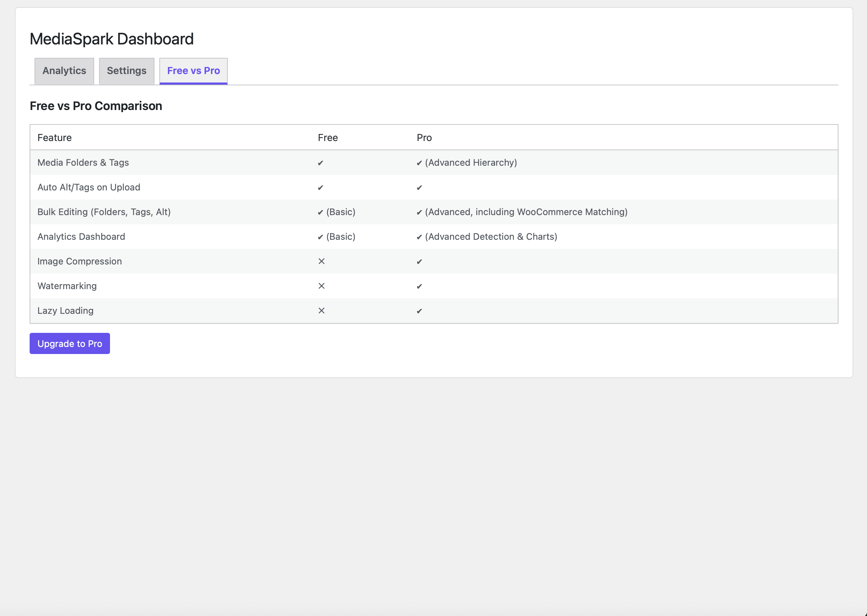The height and width of the screenshot is (616, 867).
Task: Click Free checkmark for Media Folders & Tags
Action: [320, 163]
